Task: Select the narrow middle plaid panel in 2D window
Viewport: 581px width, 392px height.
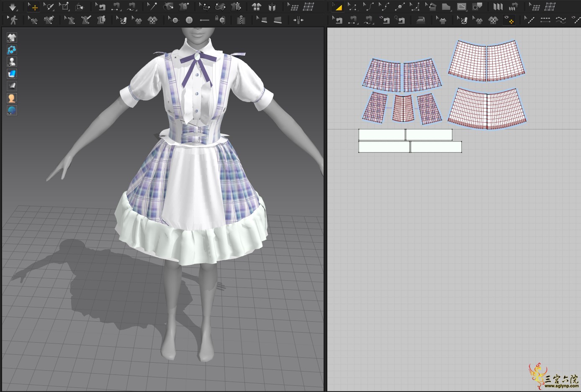Action: click(403, 108)
